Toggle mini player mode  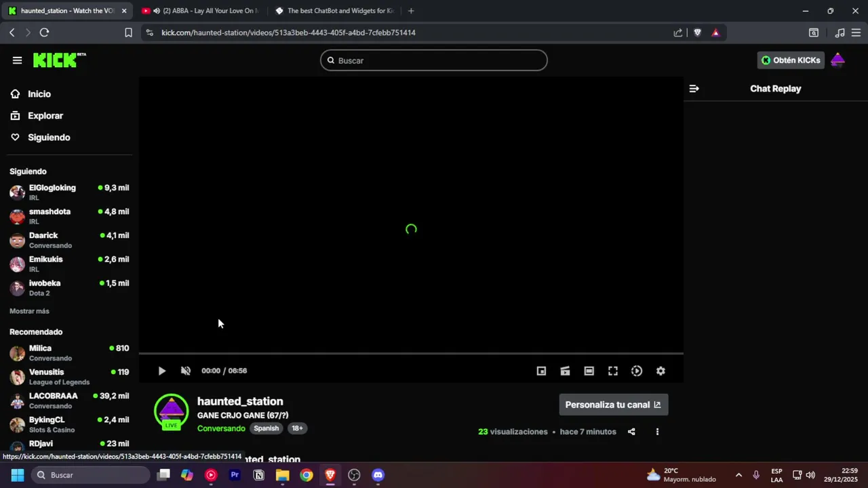pos(541,371)
